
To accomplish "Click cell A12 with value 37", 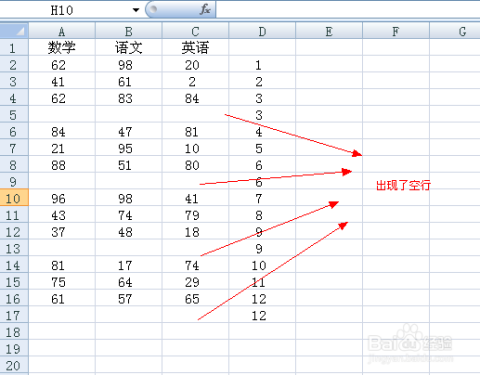I will 62,231.
